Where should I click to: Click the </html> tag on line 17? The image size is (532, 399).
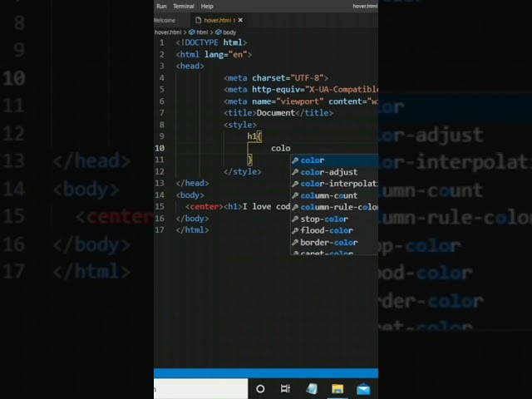pos(192,230)
